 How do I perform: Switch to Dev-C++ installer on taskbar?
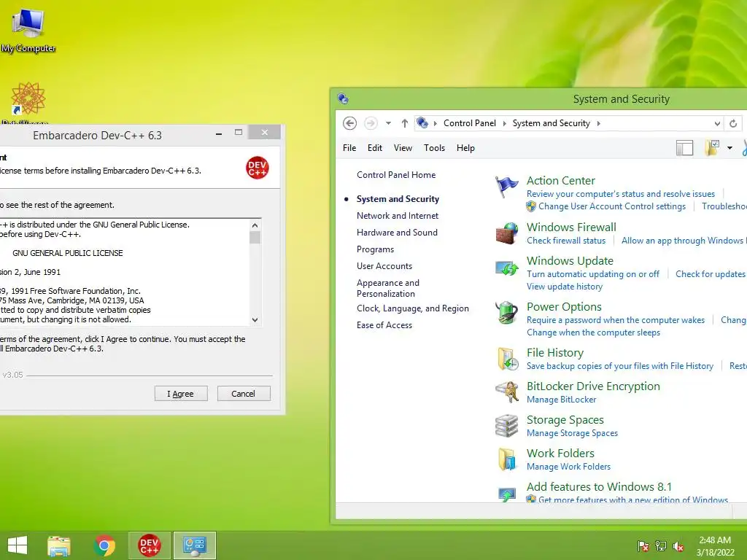[x=149, y=545]
